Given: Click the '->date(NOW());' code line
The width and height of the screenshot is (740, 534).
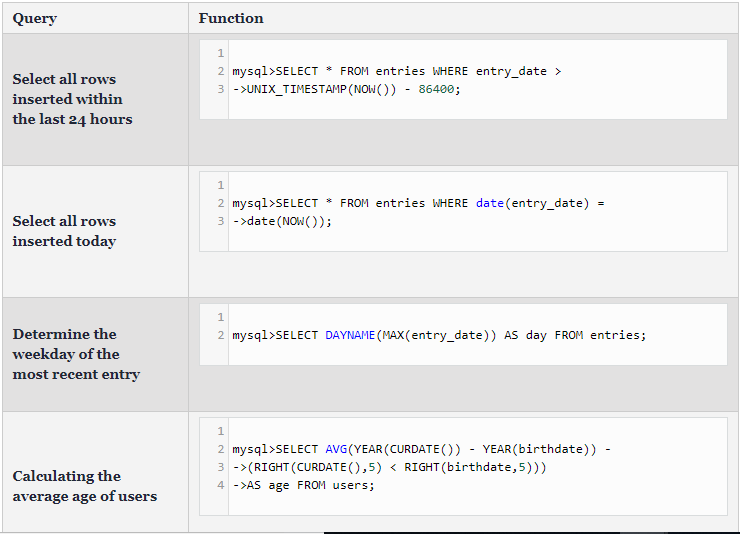Looking at the screenshot, I should coord(282,221).
